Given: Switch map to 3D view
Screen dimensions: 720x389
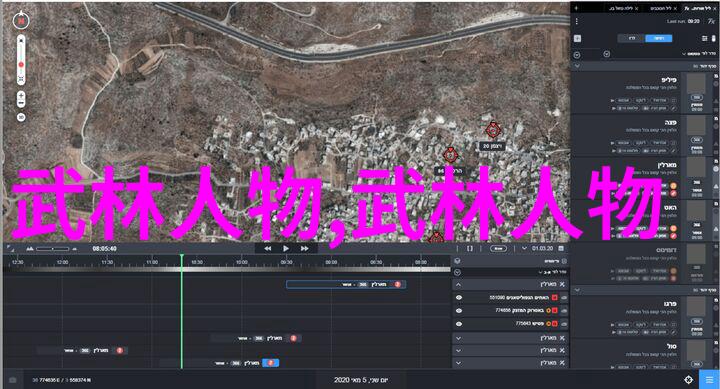Looking at the screenshot, I should (x=21, y=118).
